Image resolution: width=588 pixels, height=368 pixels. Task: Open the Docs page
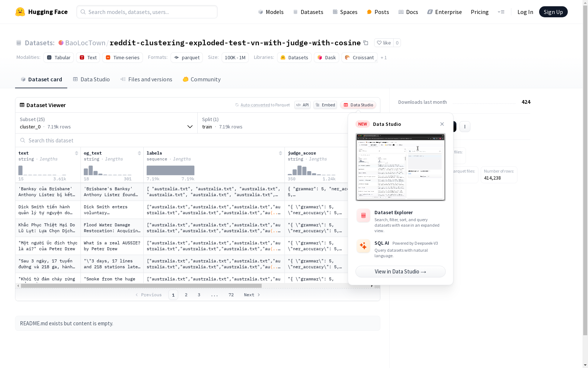(x=408, y=12)
